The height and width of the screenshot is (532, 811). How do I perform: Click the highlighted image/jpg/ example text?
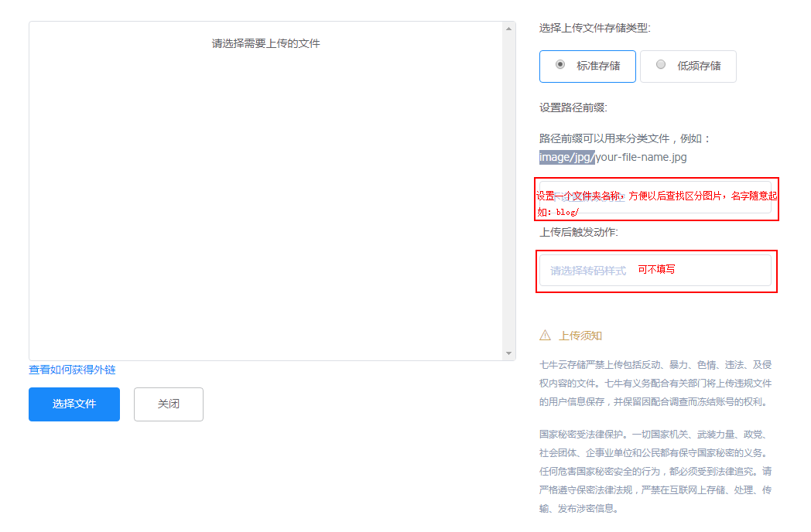point(567,157)
